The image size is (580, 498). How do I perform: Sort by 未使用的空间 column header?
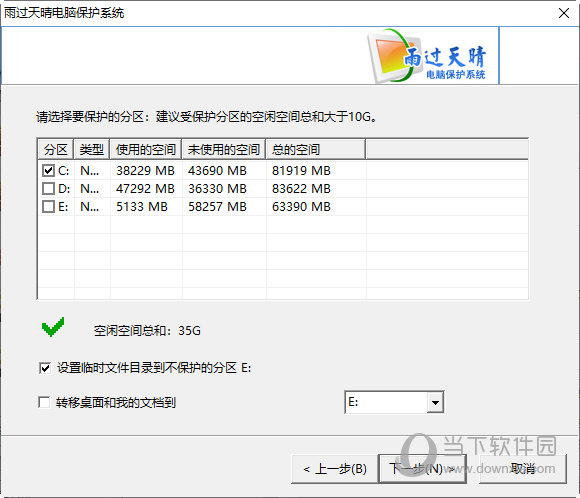tap(224, 149)
